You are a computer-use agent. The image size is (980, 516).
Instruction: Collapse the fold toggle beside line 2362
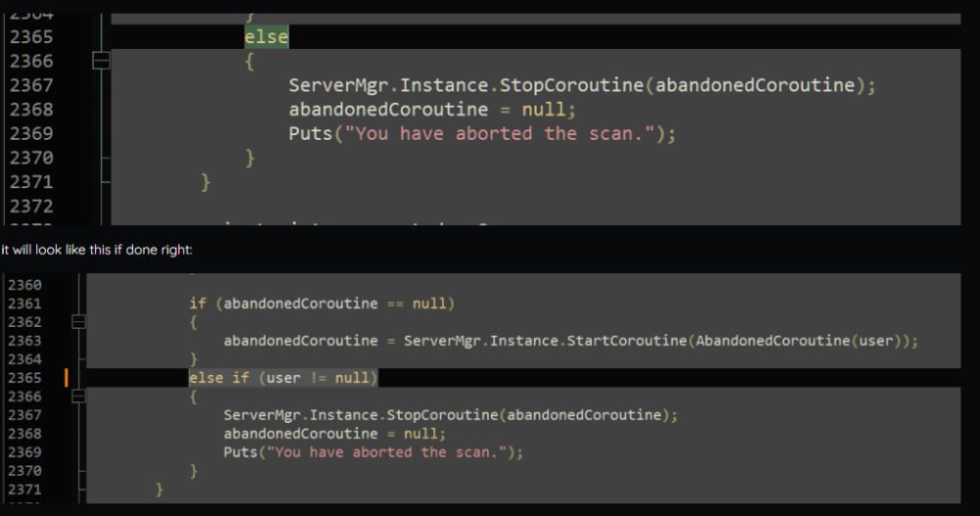tap(78, 322)
